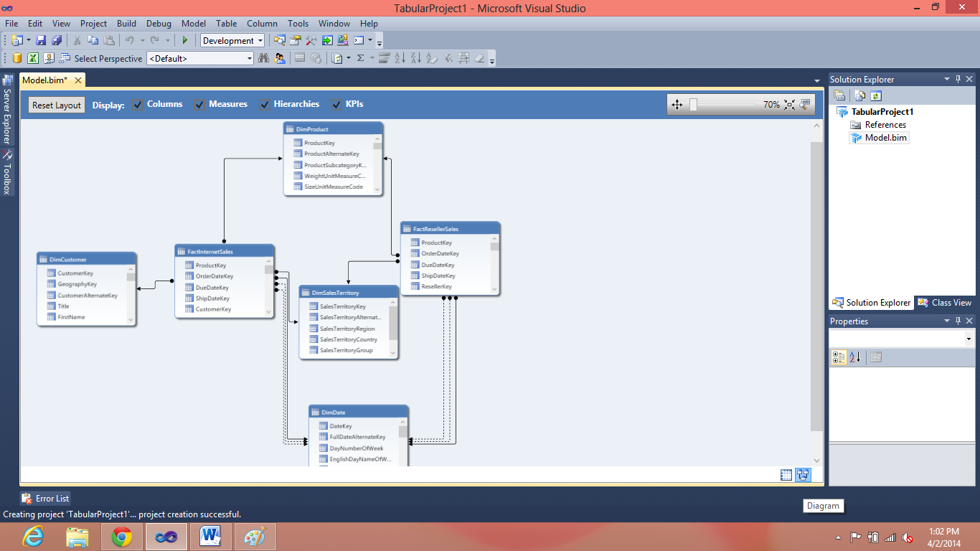Switch to the Class View tab

[944, 303]
